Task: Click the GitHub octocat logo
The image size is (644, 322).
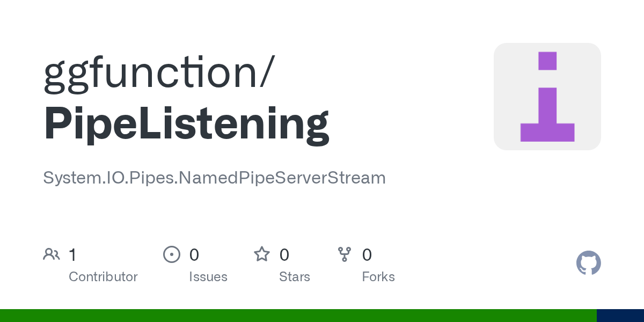Action: [589, 263]
